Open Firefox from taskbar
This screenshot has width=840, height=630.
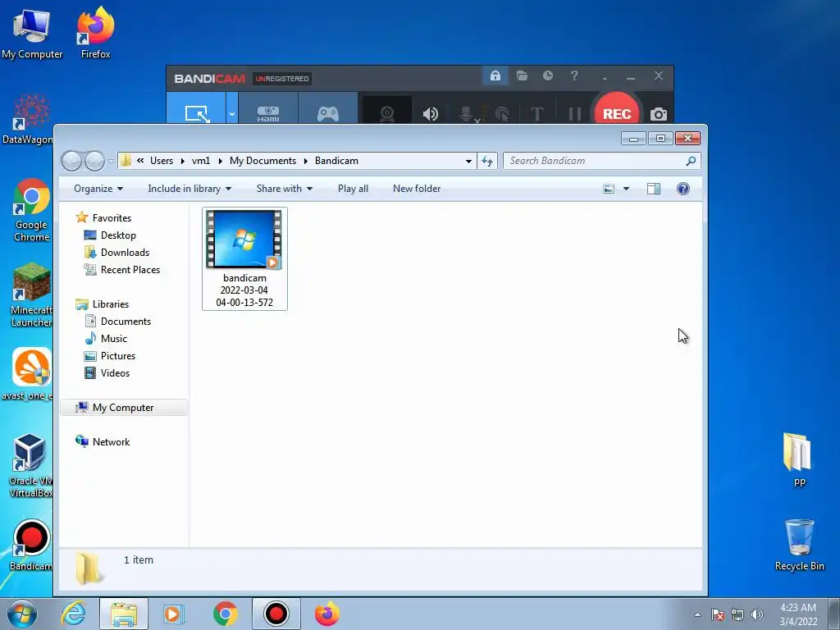tap(326, 614)
